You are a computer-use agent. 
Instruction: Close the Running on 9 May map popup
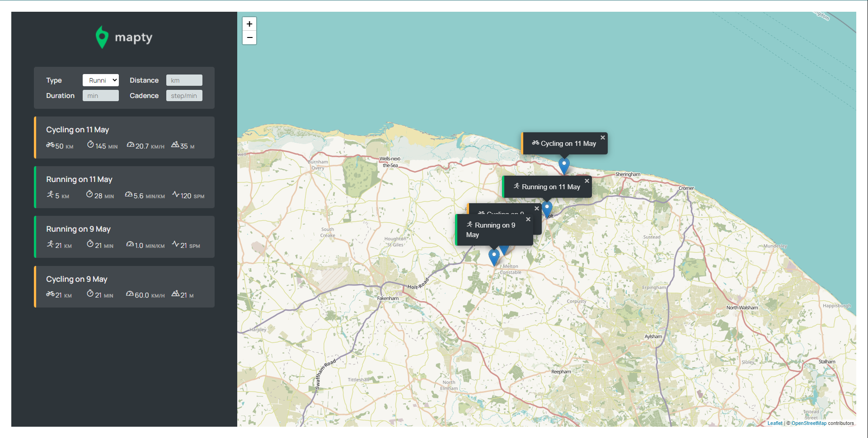pos(528,219)
